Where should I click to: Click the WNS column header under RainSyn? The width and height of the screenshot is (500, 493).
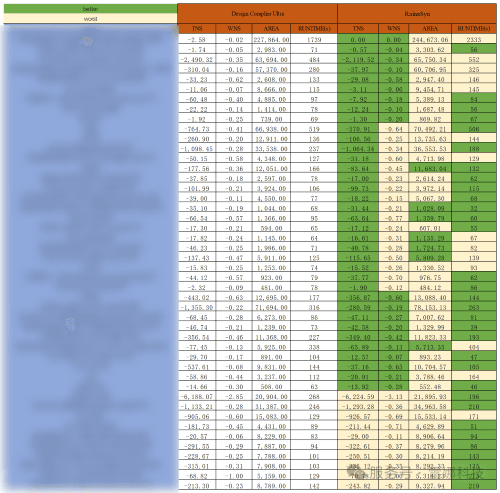pyautogui.click(x=393, y=29)
